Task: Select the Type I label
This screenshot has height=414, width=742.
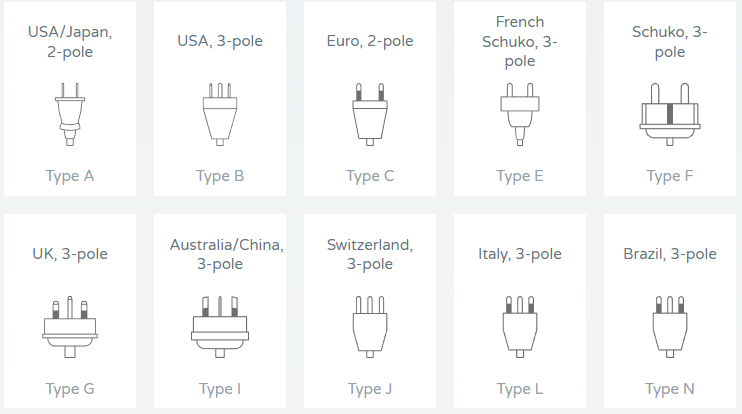Action: (220, 389)
